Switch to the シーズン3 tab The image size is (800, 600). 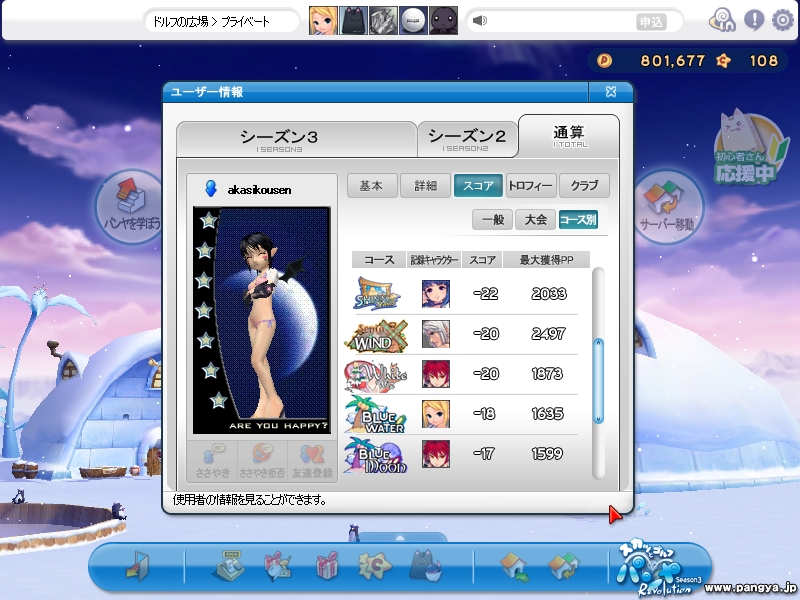pyautogui.click(x=297, y=139)
